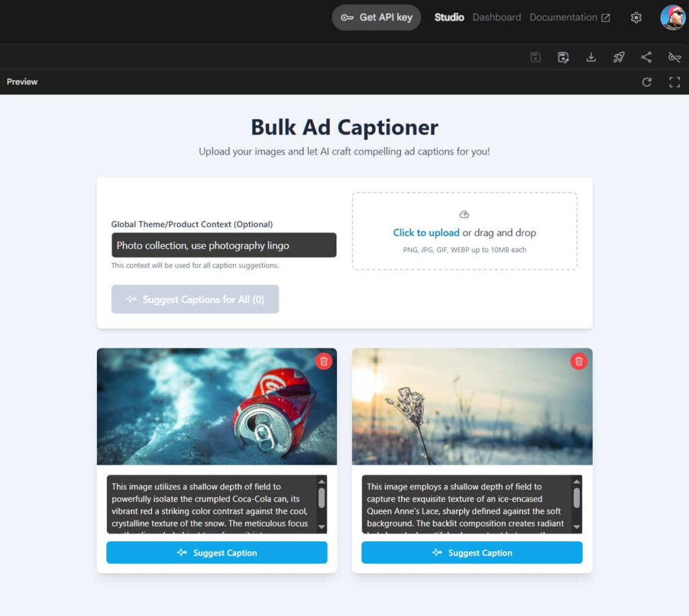Click the crossed-out key icon
Image resolution: width=689 pixels, height=616 pixels.
[x=674, y=57]
